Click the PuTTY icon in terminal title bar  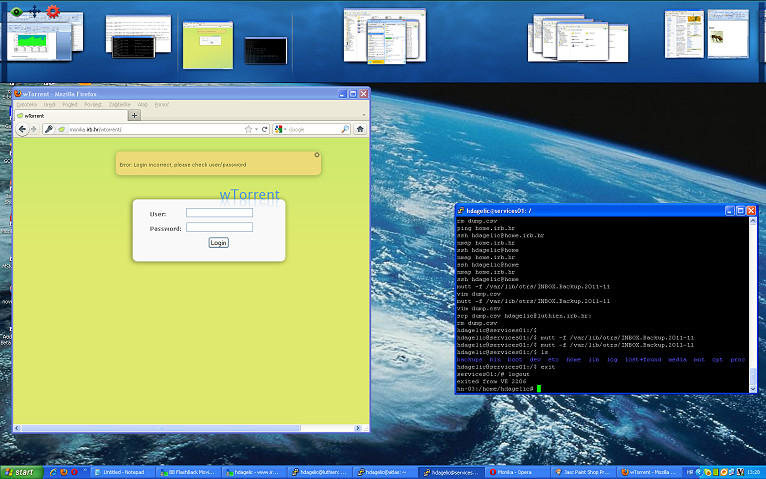[461, 211]
